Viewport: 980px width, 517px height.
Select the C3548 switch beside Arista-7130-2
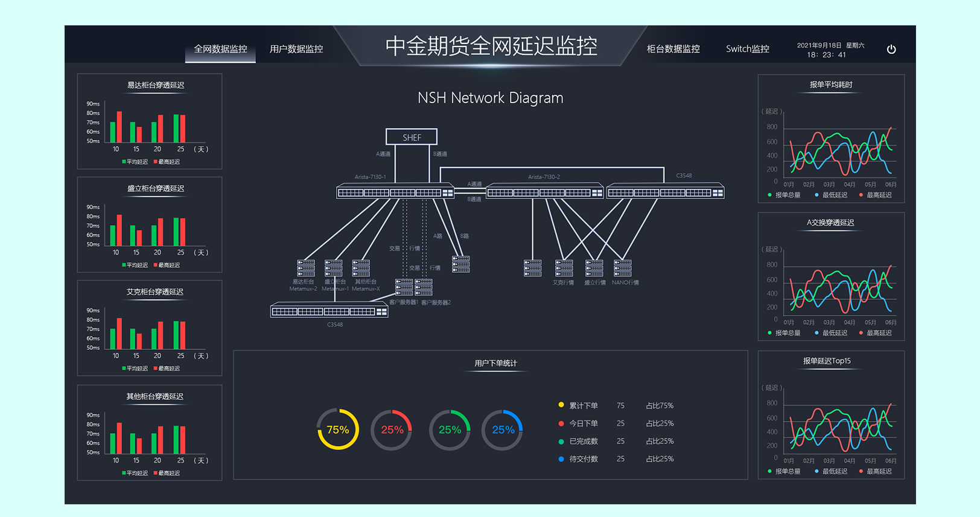coord(665,192)
